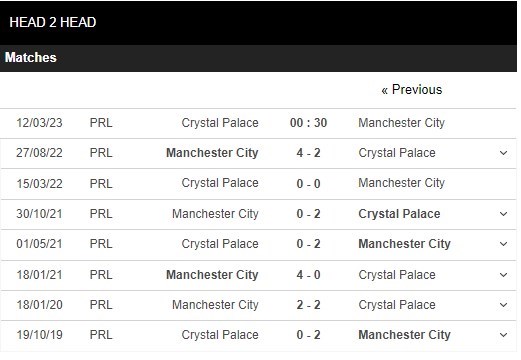Go to Previous matches page

412,89
